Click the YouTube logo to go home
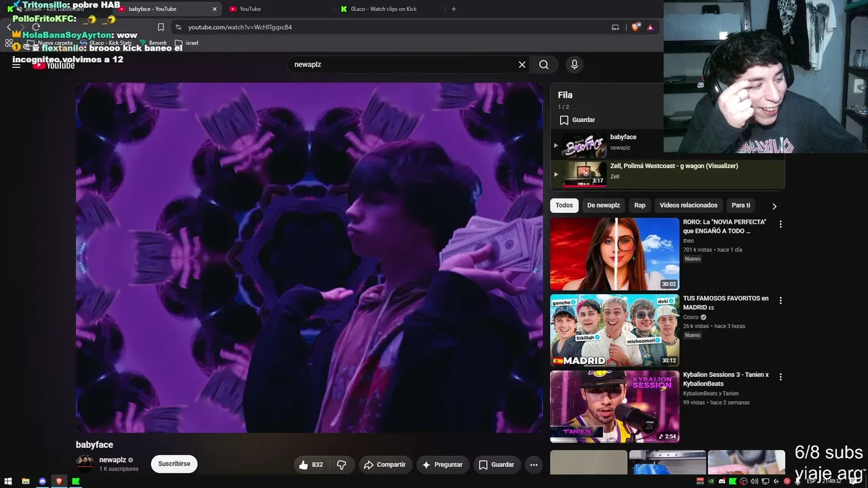 tap(54, 65)
